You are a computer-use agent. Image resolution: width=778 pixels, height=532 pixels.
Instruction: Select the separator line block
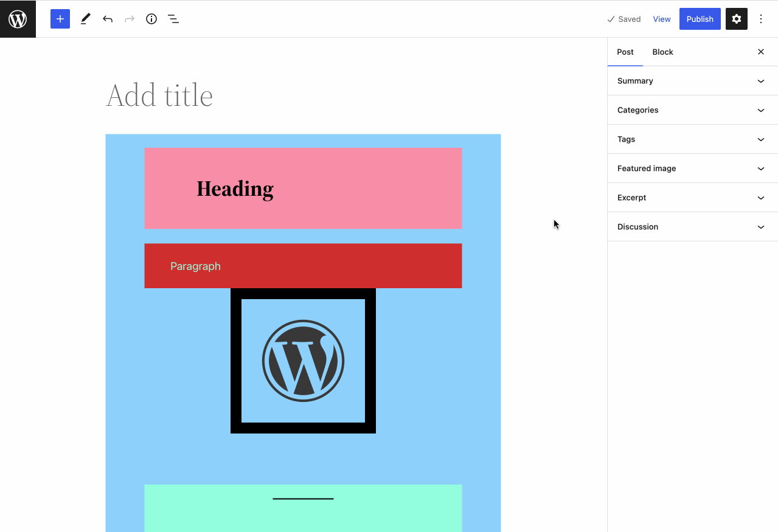point(303,499)
